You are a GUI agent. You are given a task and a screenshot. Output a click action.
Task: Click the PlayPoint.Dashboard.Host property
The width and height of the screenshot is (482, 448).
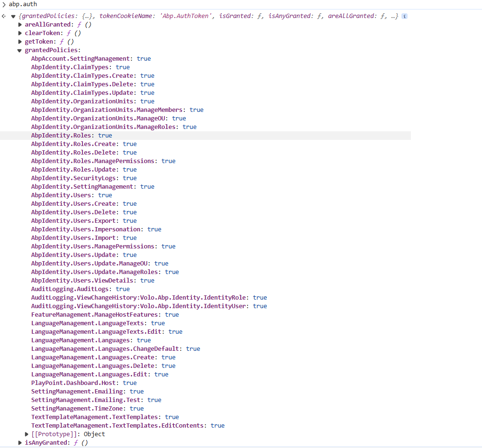[x=77, y=383]
